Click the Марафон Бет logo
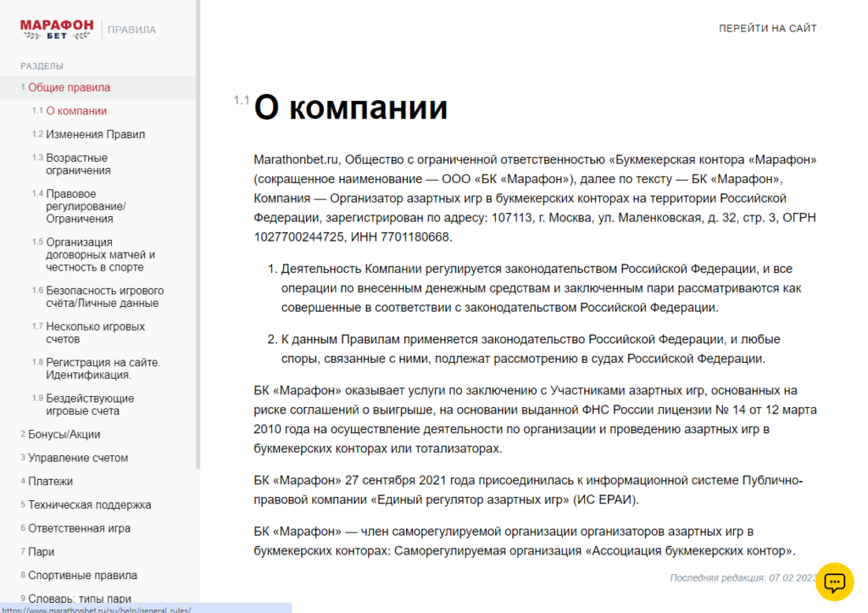The height and width of the screenshot is (613, 868). pyautogui.click(x=57, y=29)
